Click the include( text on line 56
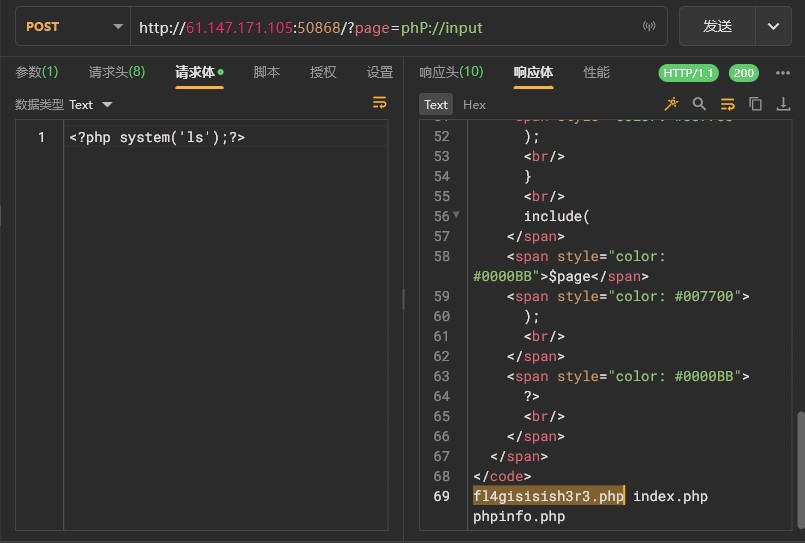This screenshot has width=805, height=543. pos(557,216)
